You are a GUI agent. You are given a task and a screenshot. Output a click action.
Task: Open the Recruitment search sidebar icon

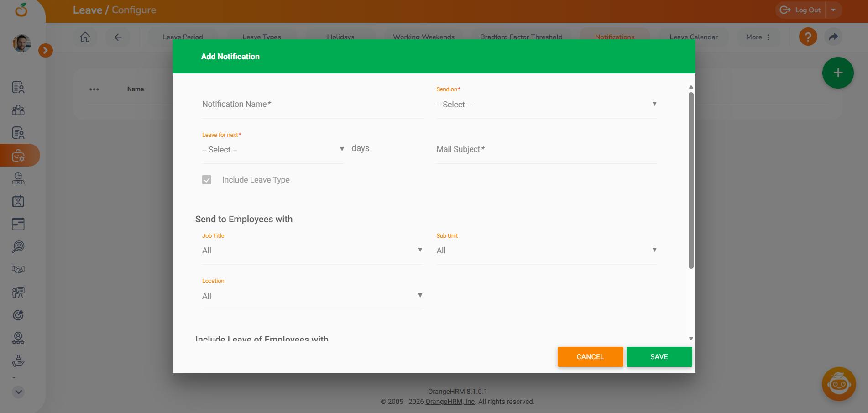point(18,247)
